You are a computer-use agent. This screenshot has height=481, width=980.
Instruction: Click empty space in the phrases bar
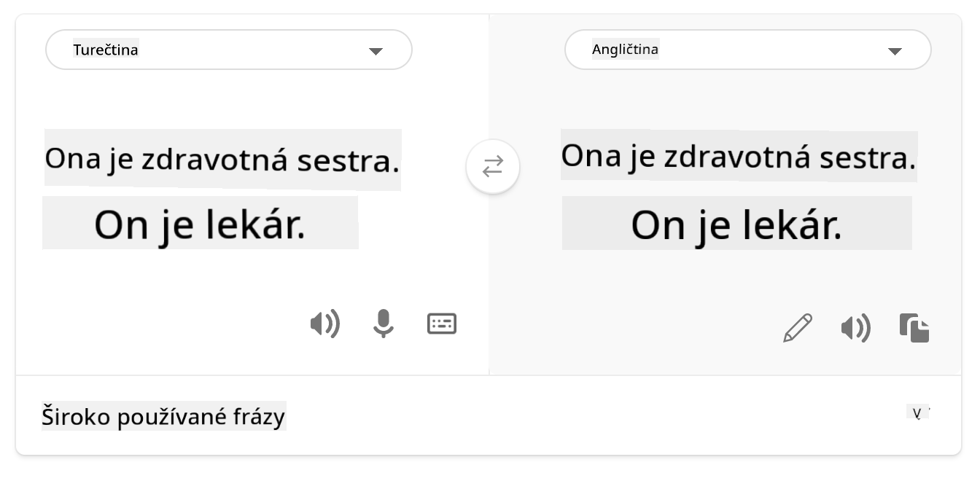(x=583, y=417)
